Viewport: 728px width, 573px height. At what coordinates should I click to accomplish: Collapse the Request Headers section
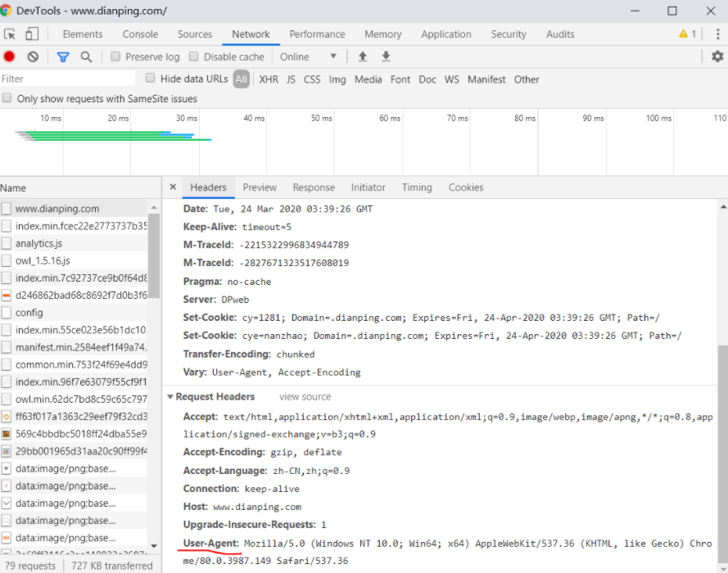(x=170, y=397)
